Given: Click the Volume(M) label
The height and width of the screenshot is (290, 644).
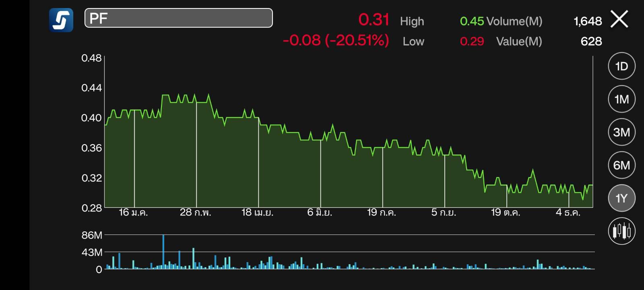Looking at the screenshot, I should 514,21.
